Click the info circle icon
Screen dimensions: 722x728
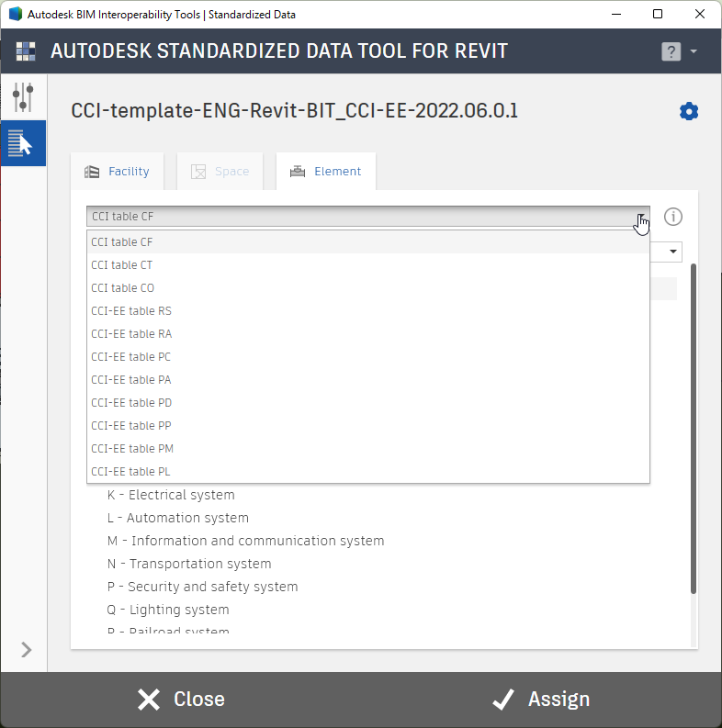pyautogui.click(x=672, y=217)
